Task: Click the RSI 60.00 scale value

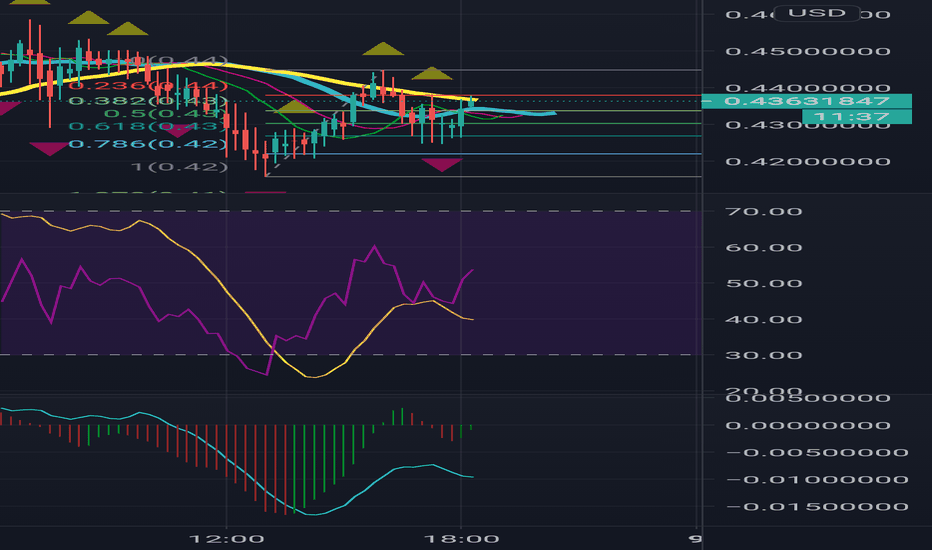Action: click(x=763, y=248)
